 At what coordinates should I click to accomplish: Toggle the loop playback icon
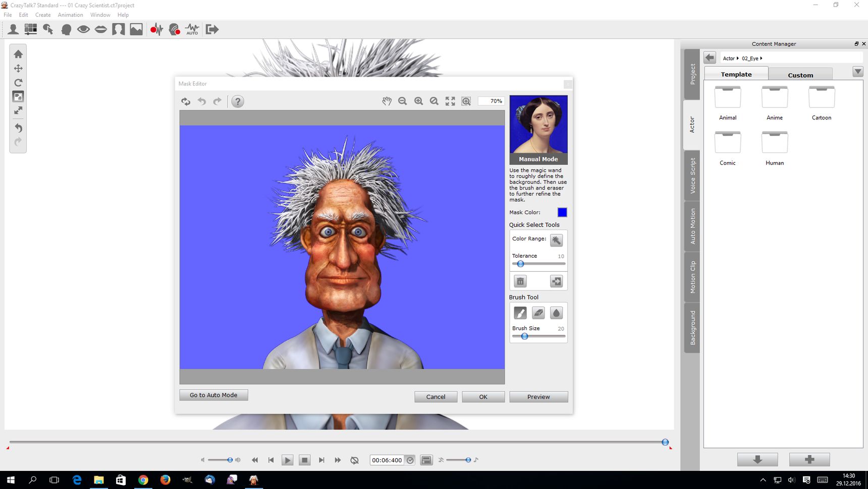(355, 460)
